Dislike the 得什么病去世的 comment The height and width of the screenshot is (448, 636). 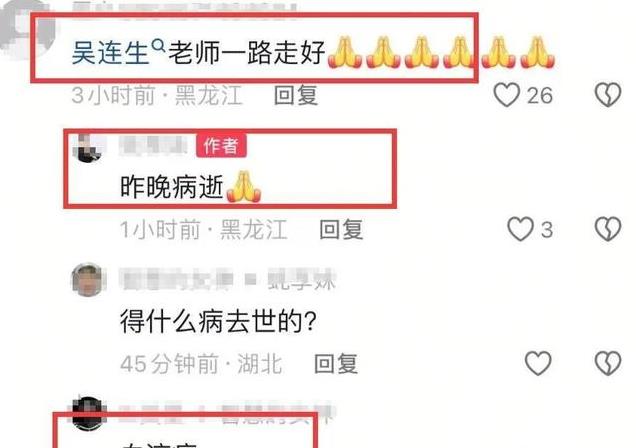pos(608,363)
